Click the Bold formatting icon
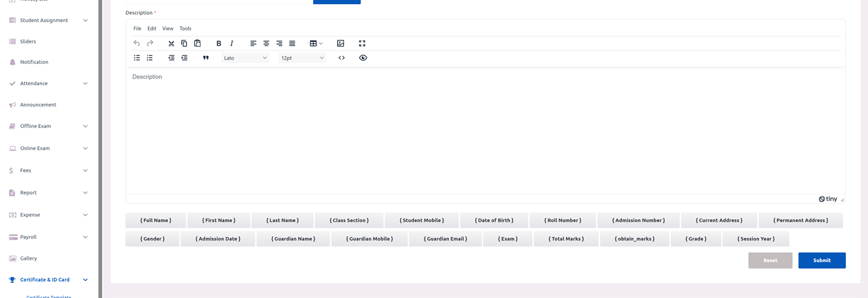Viewport: 868px width, 298px height. (218, 43)
